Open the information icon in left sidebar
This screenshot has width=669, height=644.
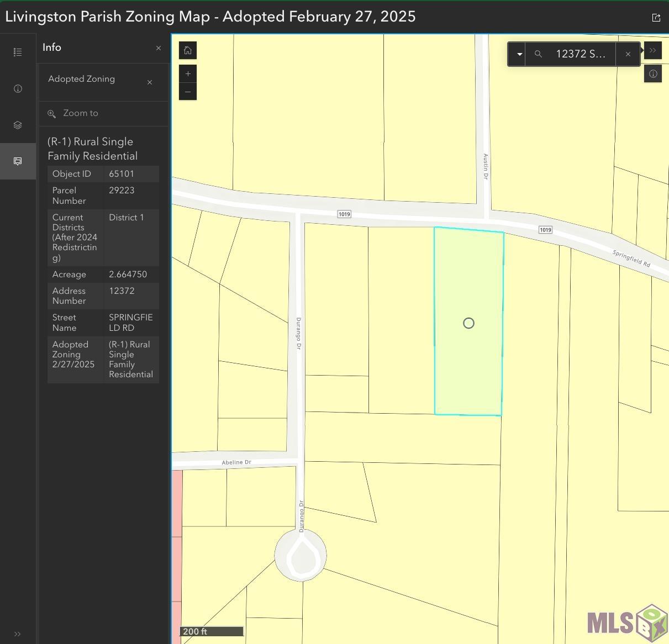18,89
